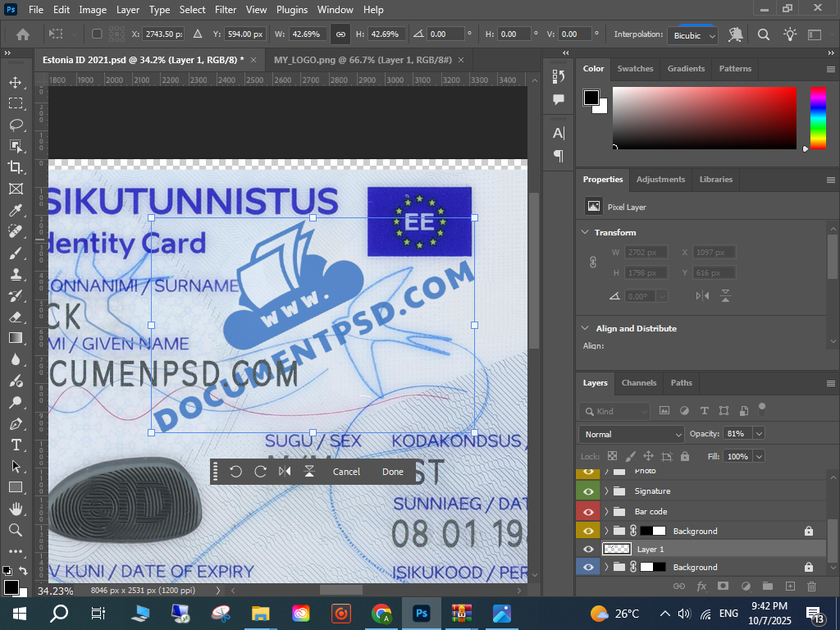Open Chrome from the Windows taskbar
The width and height of the screenshot is (840, 630).
pos(381,613)
